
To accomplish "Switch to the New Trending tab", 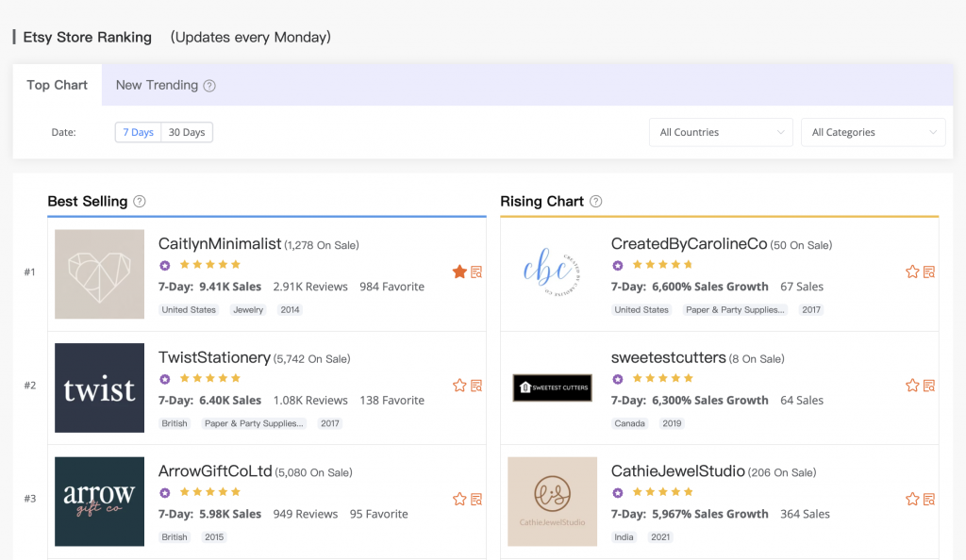I will 157,85.
